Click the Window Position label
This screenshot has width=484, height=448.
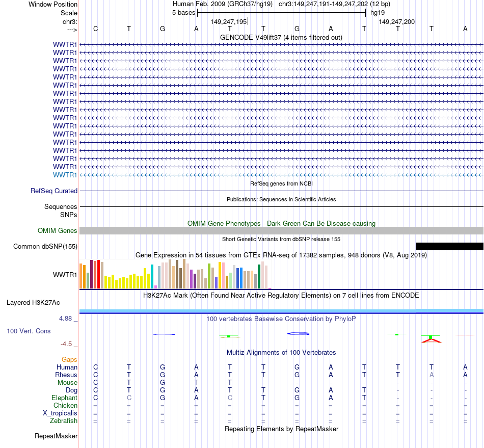[x=53, y=4]
